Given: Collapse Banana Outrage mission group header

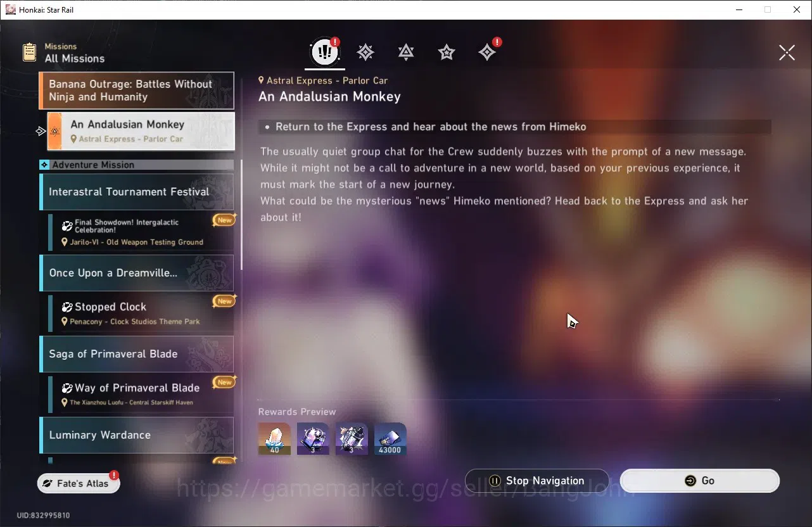Looking at the screenshot, I should click(x=136, y=91).
